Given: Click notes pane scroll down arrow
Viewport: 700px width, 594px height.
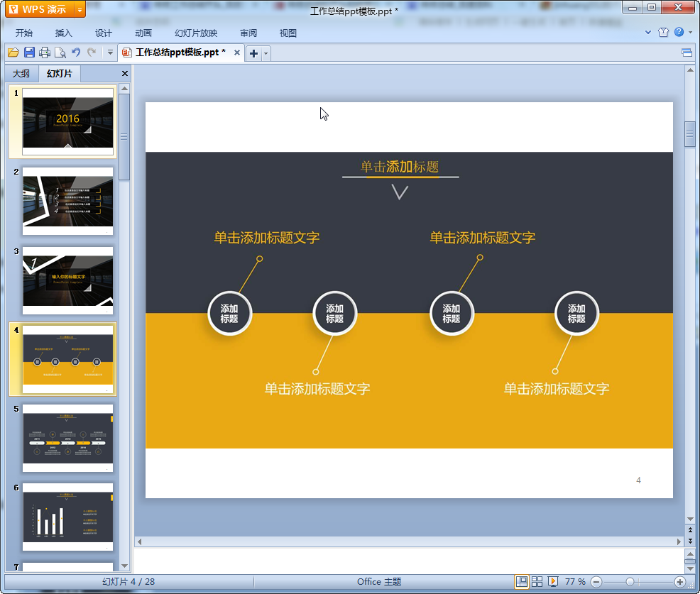Looking at the screenshot, I should [690, 568].
